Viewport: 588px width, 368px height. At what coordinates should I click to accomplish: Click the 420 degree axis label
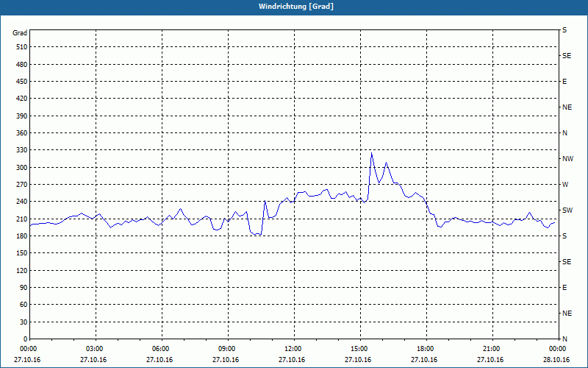click(22, 99)
